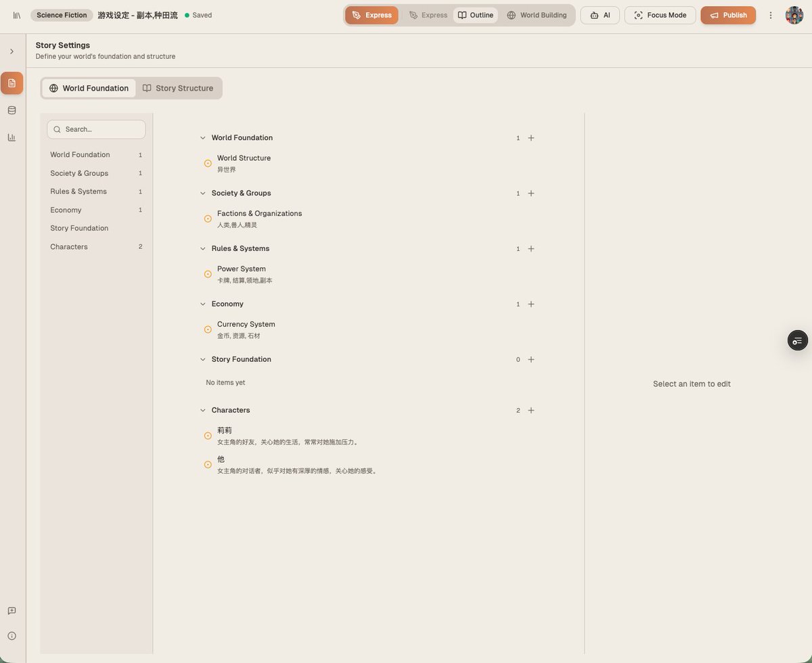Open the character 他 entry
812x663 pixels.
[369, 465]
